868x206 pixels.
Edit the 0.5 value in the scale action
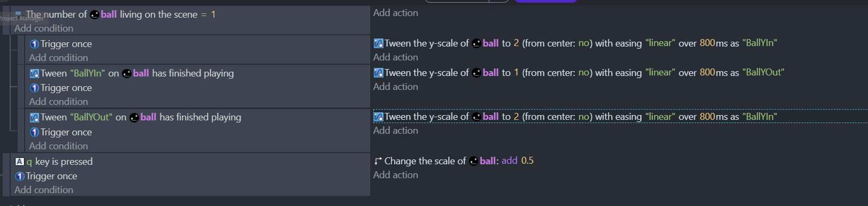click(x=527, y=161)
